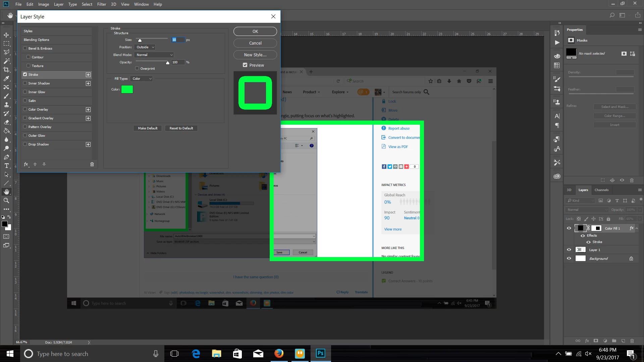Select the Crop tool
Image resolution: width=644 pixels, height=362 pixels.
click(6, 70)
